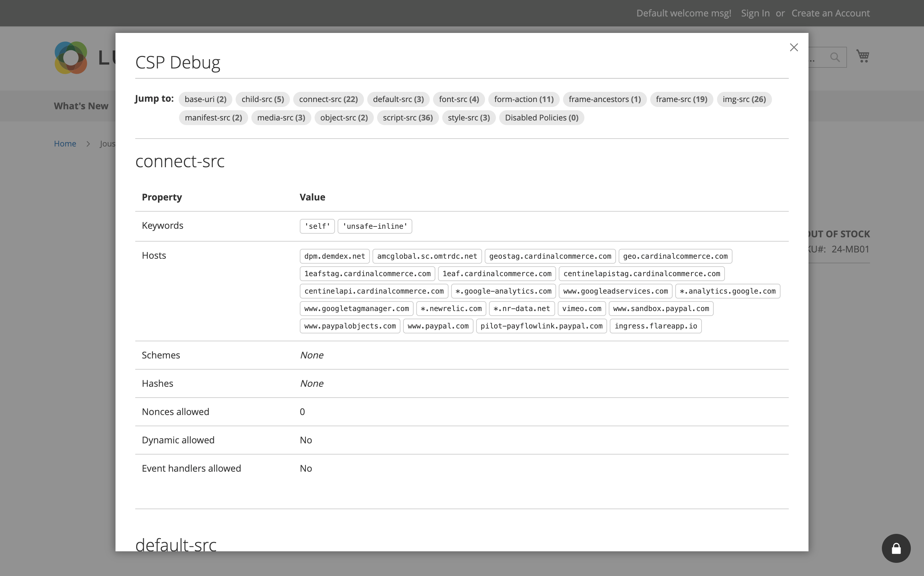Click the lock icon floating button

pos(896,548)
